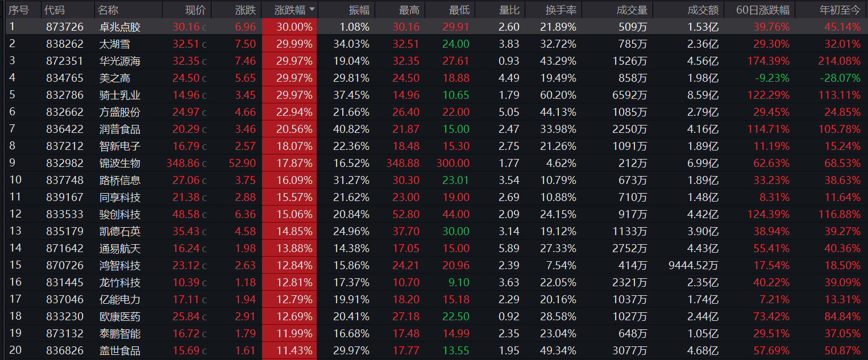This screenshot has height=360, width=868.
Task: Select stock name 盖世食品
Action: 119,350
